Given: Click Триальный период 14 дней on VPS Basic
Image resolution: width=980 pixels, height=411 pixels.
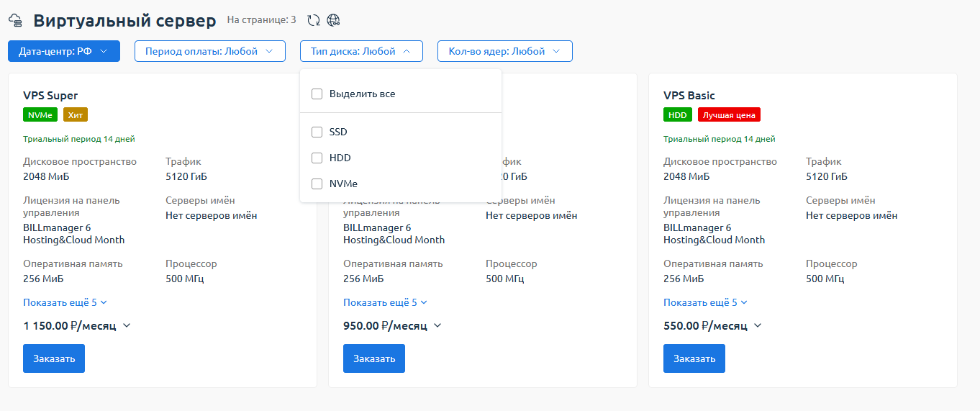Looking at the screenshot, I should tap(720, 139).
